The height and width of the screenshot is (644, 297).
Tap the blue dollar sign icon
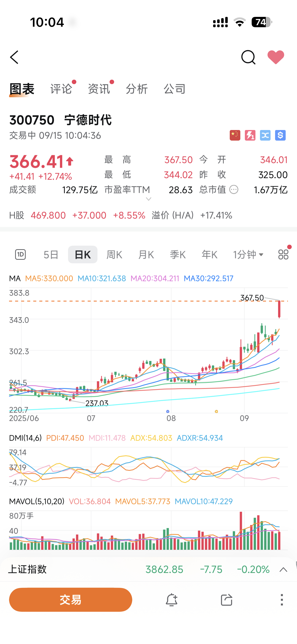pyautogui.click(x=280, y=135)
